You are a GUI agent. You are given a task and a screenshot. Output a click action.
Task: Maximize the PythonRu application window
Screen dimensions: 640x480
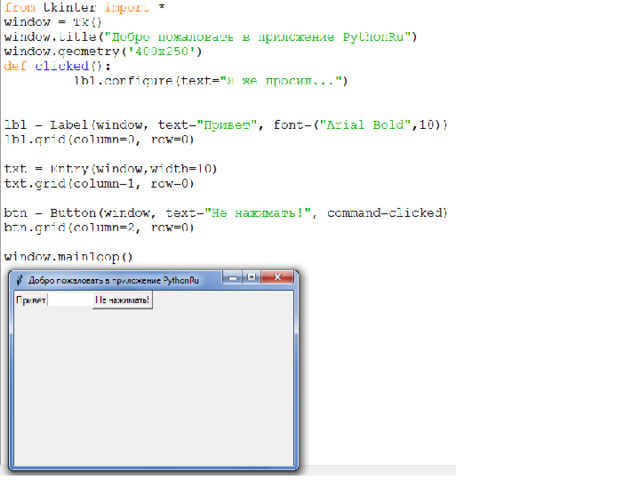click(252, 278)
